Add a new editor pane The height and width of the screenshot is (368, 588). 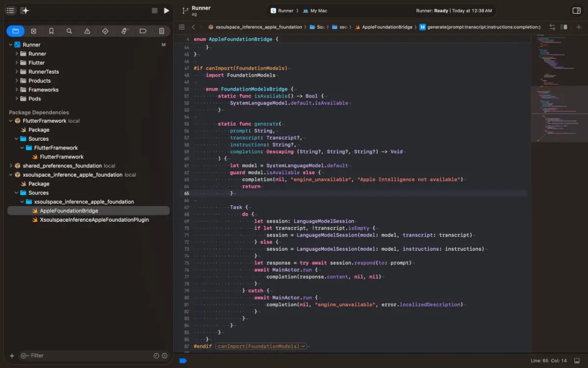(579, 27)
